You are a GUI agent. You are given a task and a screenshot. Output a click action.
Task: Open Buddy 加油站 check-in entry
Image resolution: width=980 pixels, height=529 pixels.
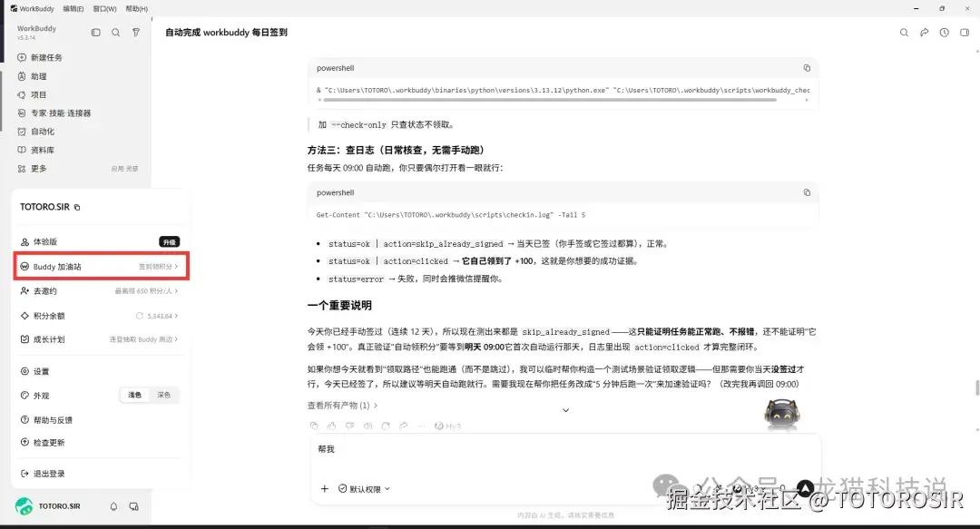click(x=101, y=267)
